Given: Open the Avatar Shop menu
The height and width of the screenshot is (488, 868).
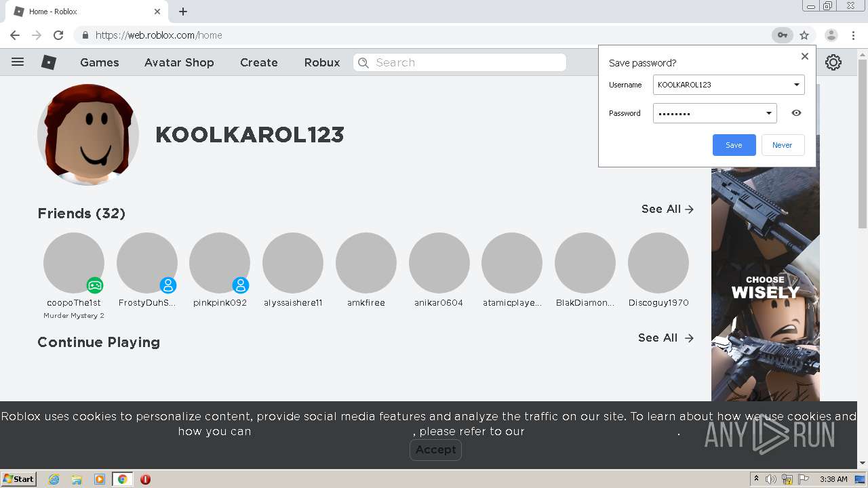Looking at the screenshot, I should (179, 62).
